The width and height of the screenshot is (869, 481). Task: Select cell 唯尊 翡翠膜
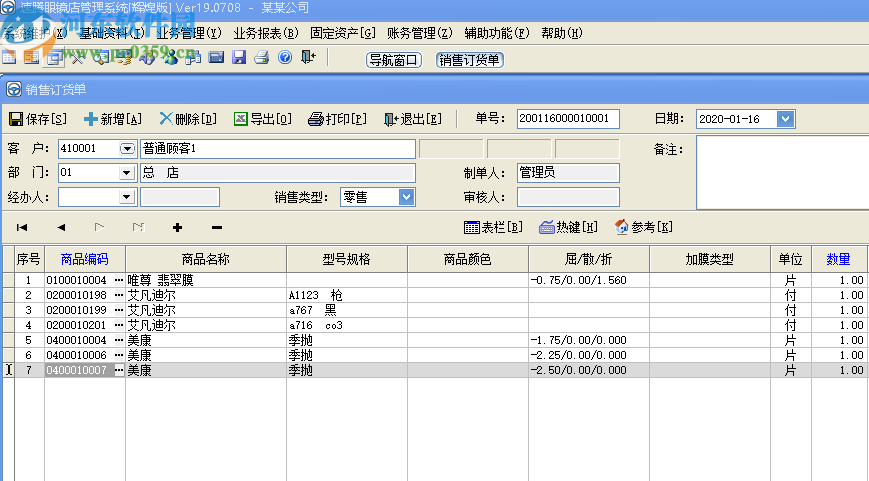(206, 280)
